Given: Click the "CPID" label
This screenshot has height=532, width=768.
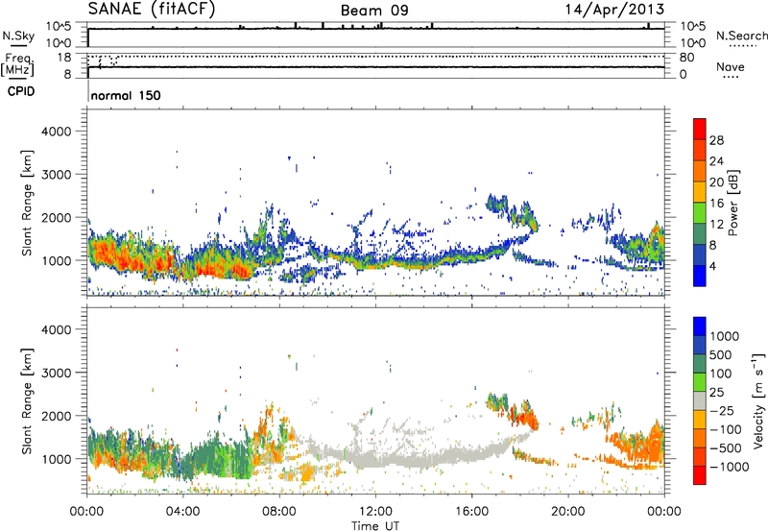Looking at the screenshot, I should coord(21,91).
